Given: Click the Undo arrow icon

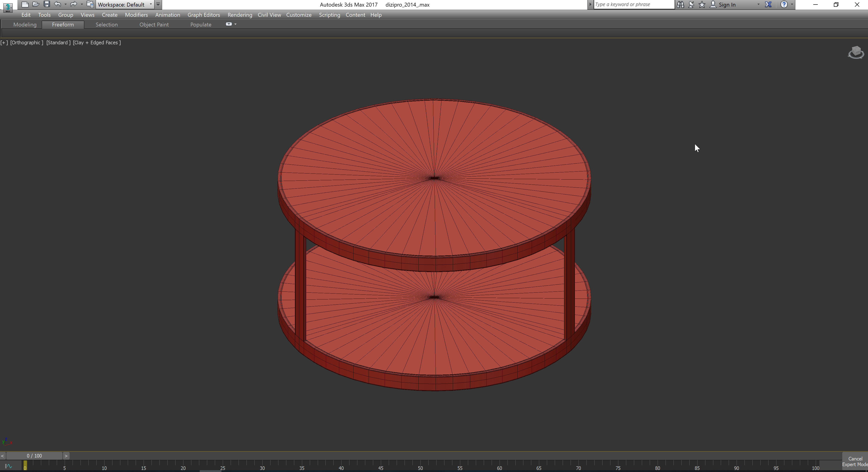Looking at the screenshot, I should [58, 4].
